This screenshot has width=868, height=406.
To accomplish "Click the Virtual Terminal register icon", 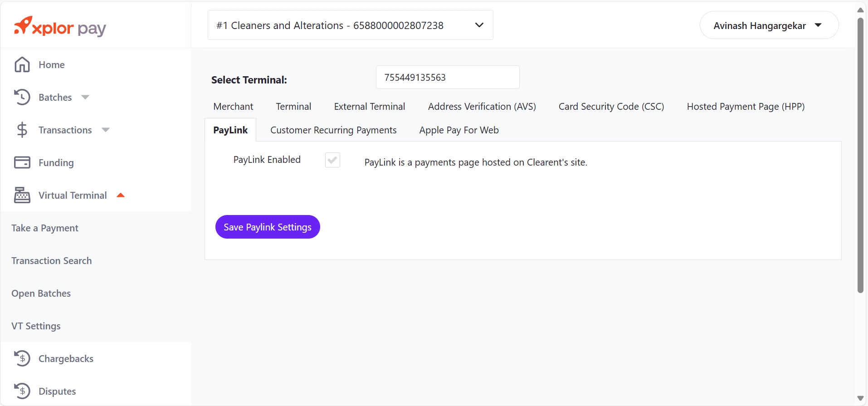I will click(22, 196).
